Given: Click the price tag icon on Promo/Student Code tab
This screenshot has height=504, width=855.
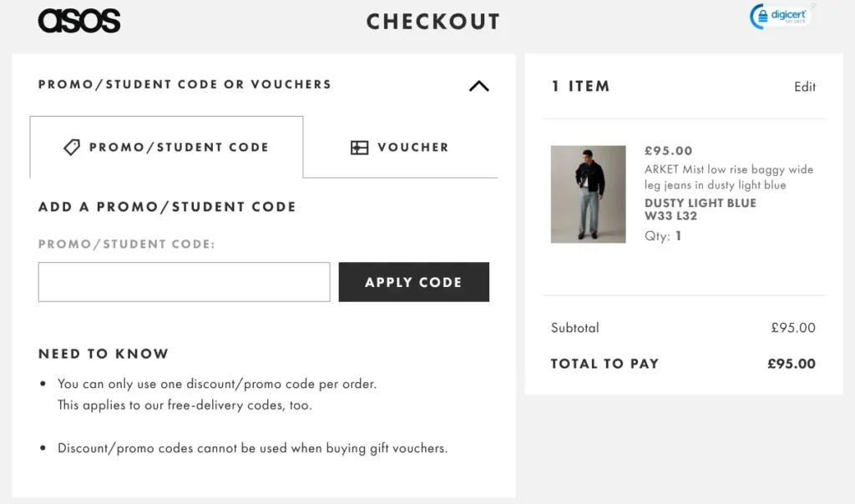Looking at the screenshot, I should [71, 147].
